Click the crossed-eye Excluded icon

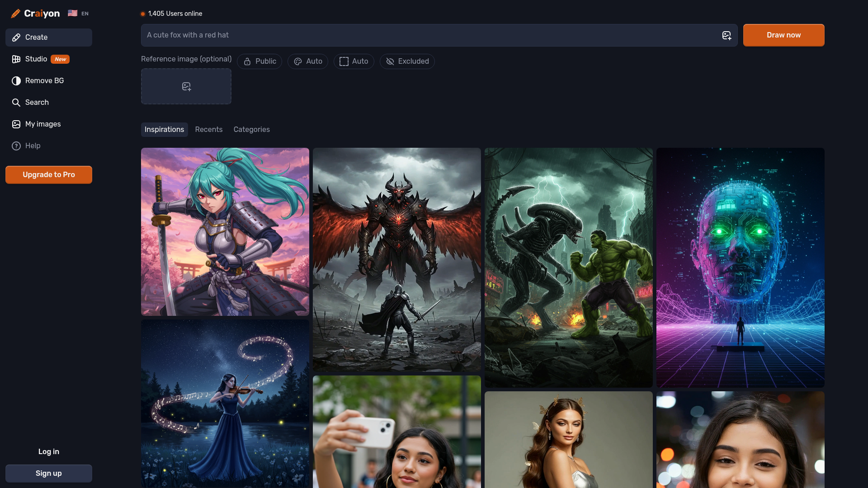pyautogui.click(x=390, y=61)
